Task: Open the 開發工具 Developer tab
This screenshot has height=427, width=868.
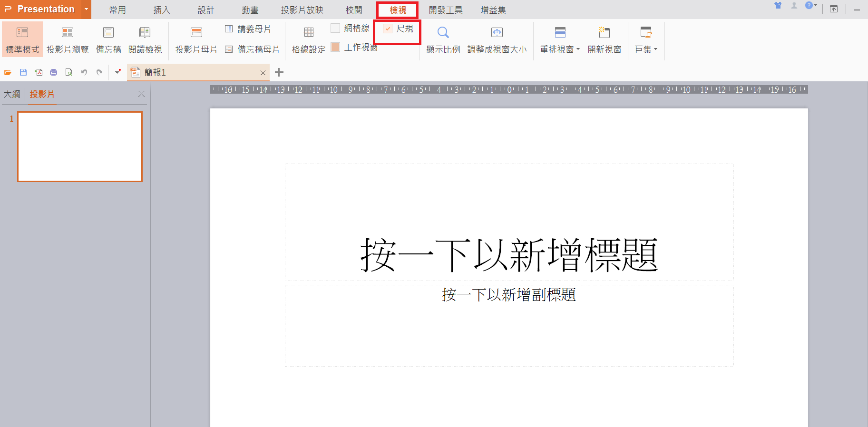Action: point(446,10)
